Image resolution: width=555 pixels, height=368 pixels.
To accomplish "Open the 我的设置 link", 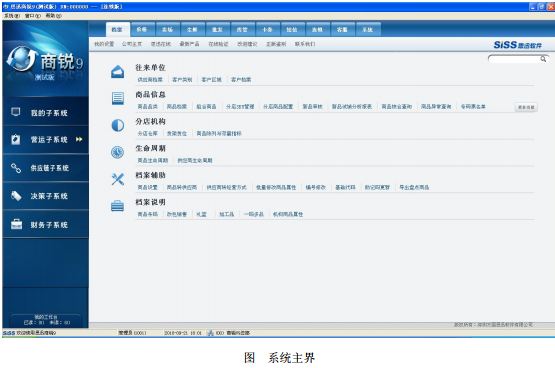I will coord(104,44).
